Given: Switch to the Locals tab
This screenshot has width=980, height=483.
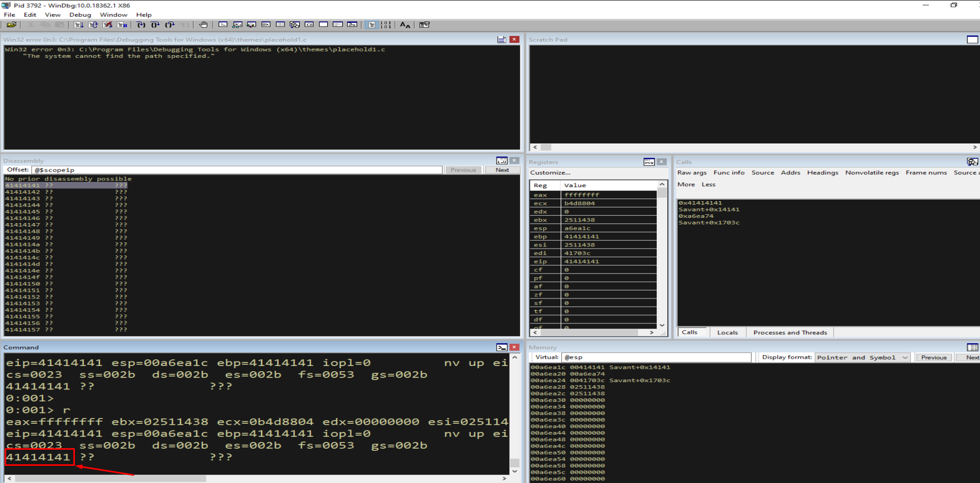Looking at the screenshot, I should (x=727, y=332).
